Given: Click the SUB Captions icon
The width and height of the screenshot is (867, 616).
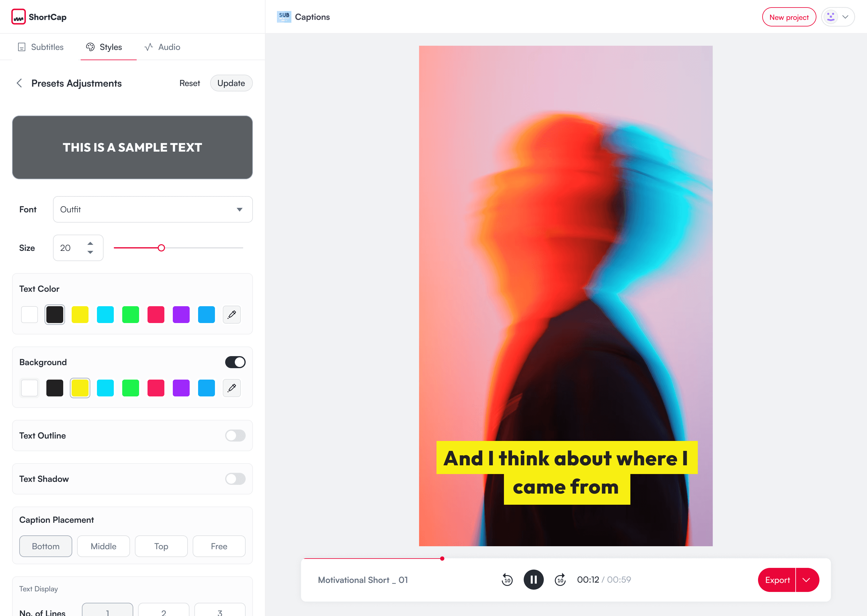Looking at the screenshot, I should click(x=284, y=17).
